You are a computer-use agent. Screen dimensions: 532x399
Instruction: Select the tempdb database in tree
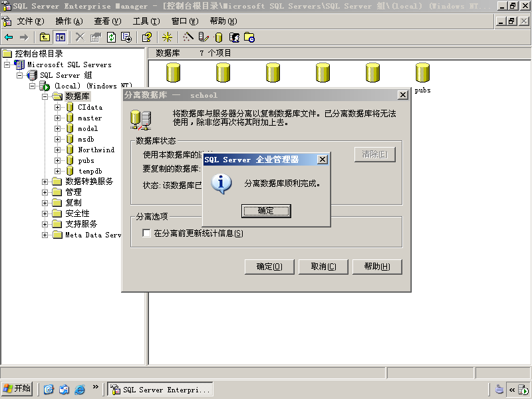90,171
